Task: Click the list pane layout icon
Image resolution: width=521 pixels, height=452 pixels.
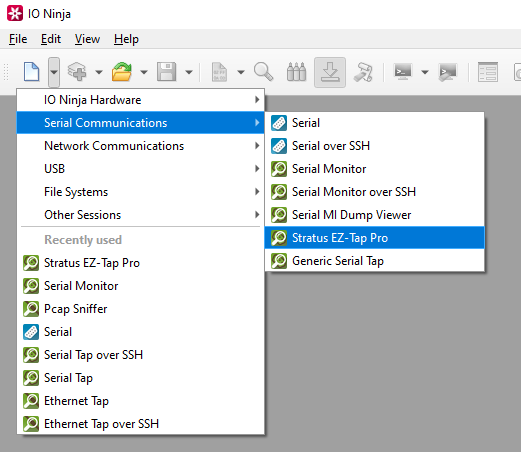Action: pos(488,72)
